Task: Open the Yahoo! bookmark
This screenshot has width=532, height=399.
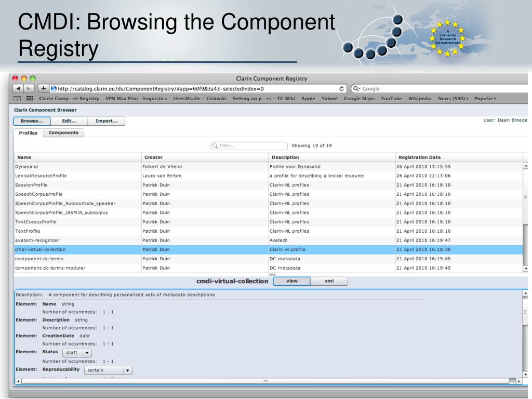Action: click(329, 98)
